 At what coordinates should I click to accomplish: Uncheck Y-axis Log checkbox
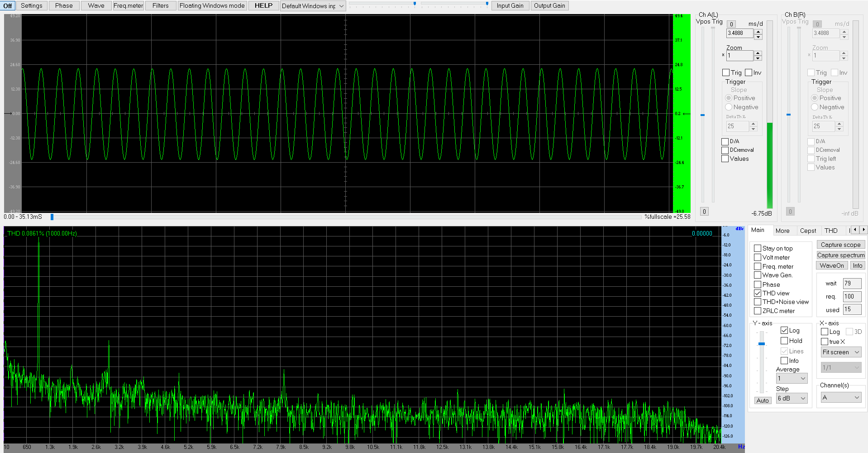(x=784, y=330)
